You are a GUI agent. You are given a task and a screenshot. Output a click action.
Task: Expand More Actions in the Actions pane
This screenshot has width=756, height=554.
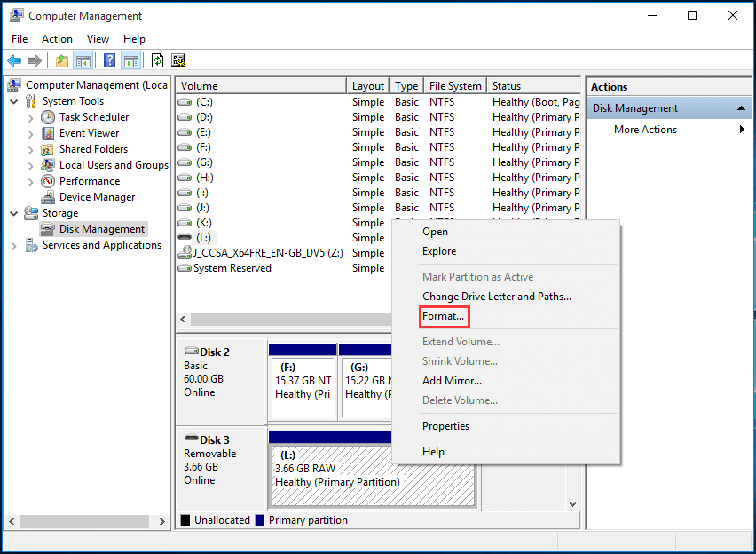[645, 129]
